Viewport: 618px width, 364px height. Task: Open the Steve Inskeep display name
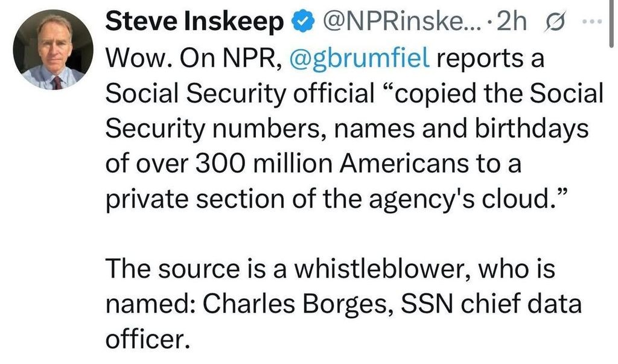coord(194,22)
